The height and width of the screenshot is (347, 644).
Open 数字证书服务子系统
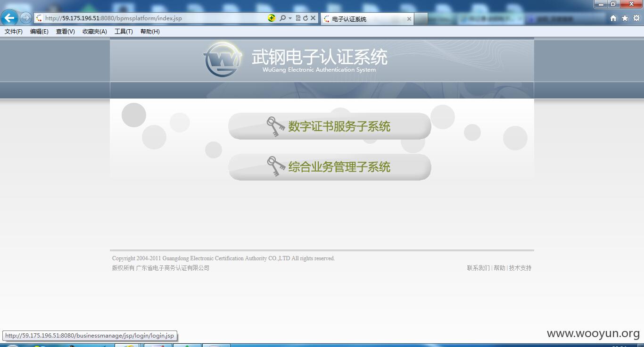[330, 126]
